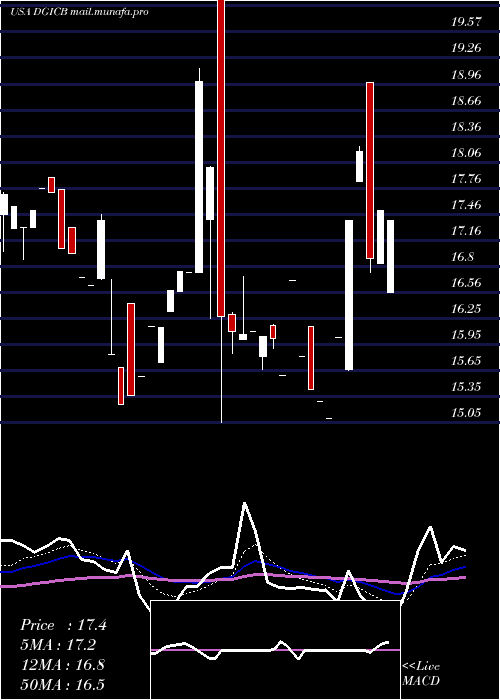This screenshot has width=500, height=700.
Task: Click the 'Price : 17.4' readout
Action: [x=63, y=625]
